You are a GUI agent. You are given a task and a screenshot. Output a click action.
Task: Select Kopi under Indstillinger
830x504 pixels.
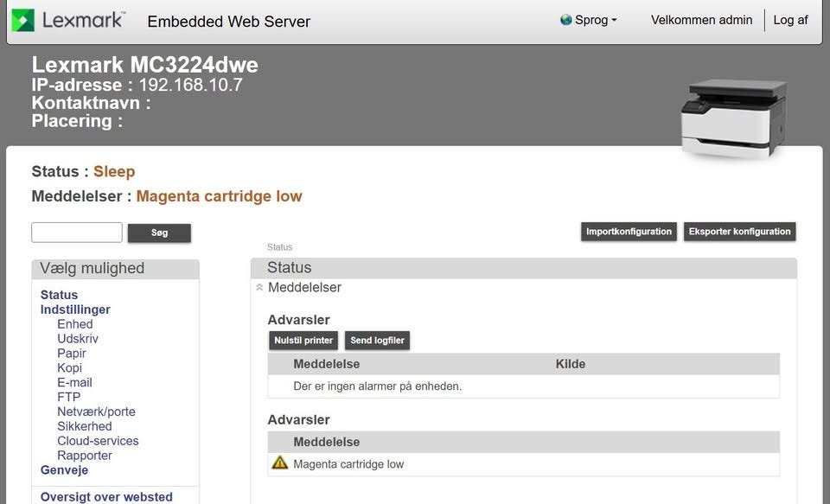coord(69,368)
